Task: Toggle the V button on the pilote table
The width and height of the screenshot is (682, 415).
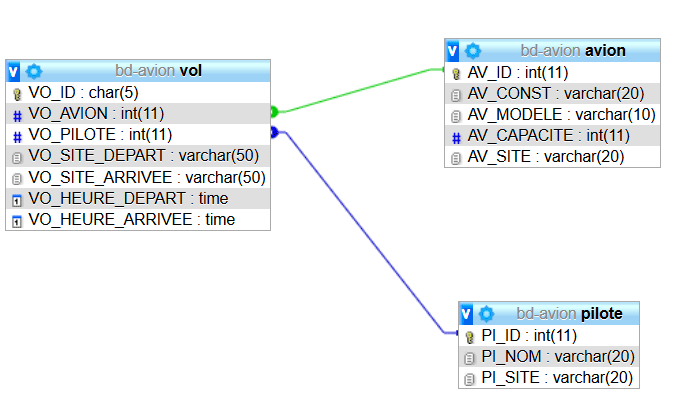Action: 467,313
